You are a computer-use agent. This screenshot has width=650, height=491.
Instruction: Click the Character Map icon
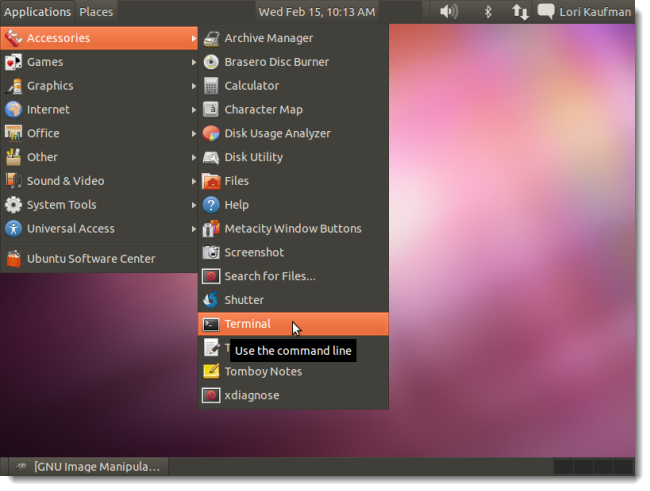coord(211,109)
